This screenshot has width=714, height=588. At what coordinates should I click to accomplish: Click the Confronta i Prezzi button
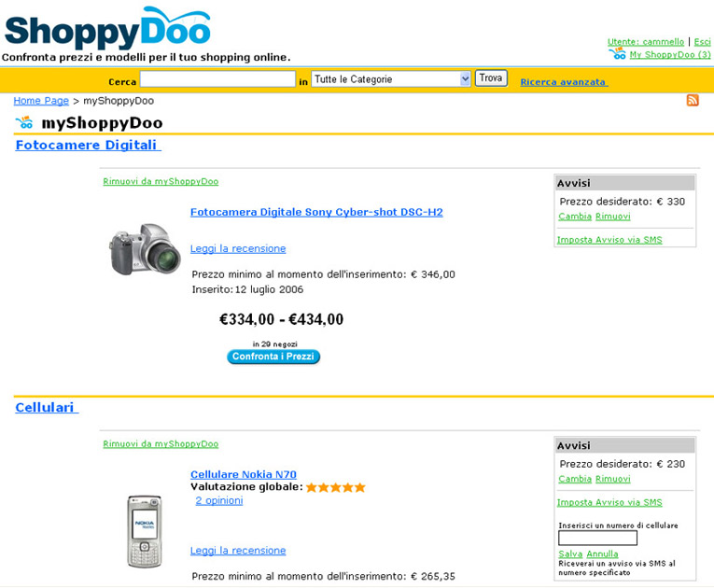[x=273, y=357]
